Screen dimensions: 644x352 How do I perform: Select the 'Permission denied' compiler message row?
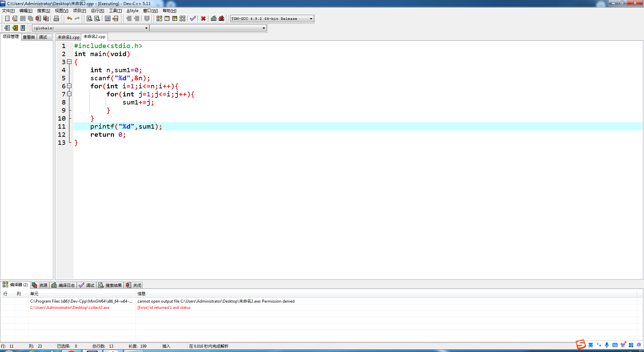pyautogui.click(x=319, y=301)
